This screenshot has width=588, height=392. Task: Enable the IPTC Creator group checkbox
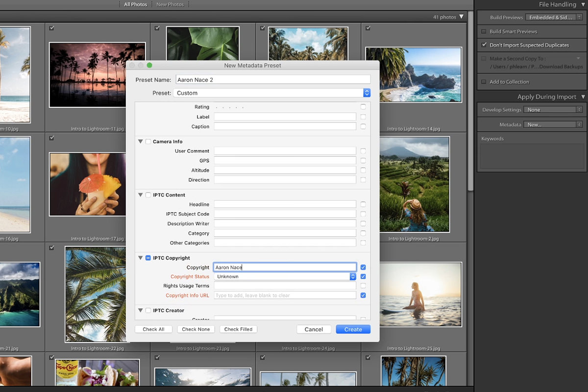148,311
